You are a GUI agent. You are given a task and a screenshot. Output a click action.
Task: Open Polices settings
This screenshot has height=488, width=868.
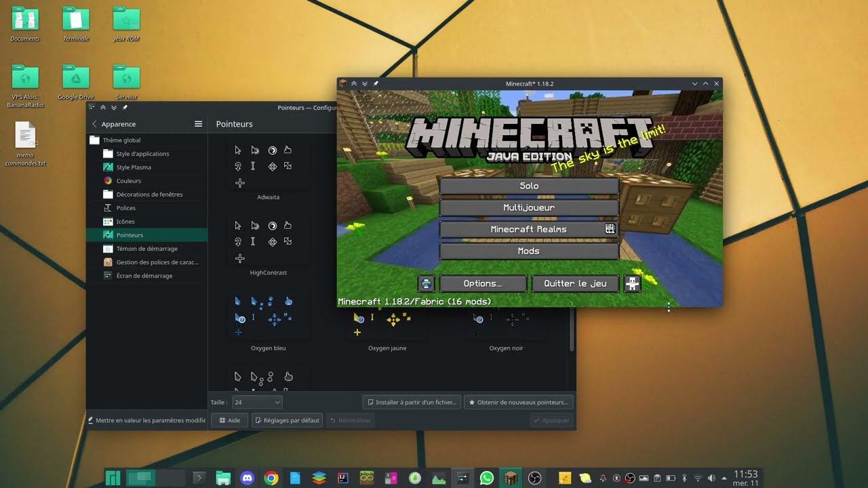[x=146, y=208]
